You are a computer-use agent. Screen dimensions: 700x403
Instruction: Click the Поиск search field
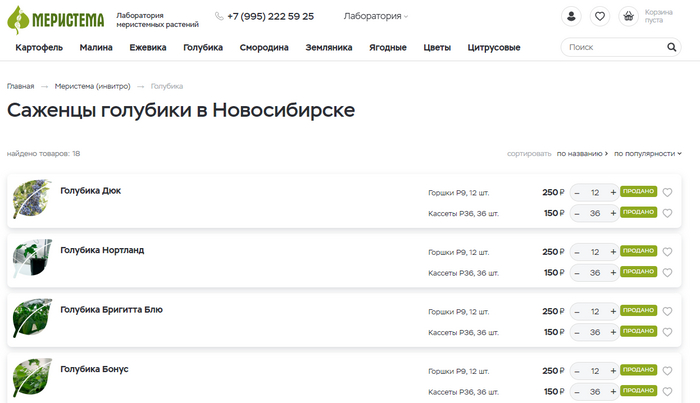612,47
